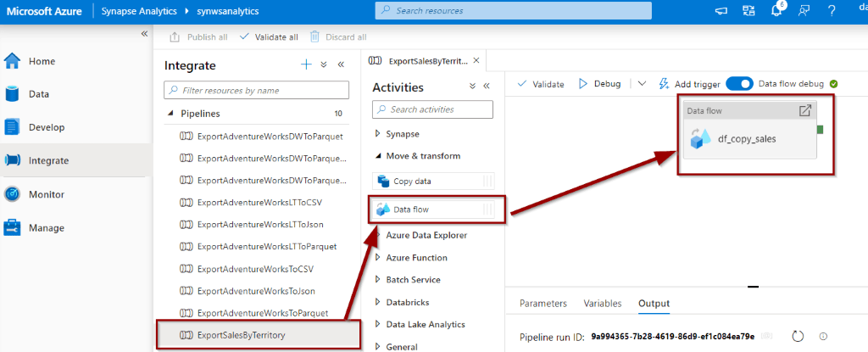Click the df_copy_sales data flow node icon
This screenshot has width=868, height=352.
[x=701, y=139]
